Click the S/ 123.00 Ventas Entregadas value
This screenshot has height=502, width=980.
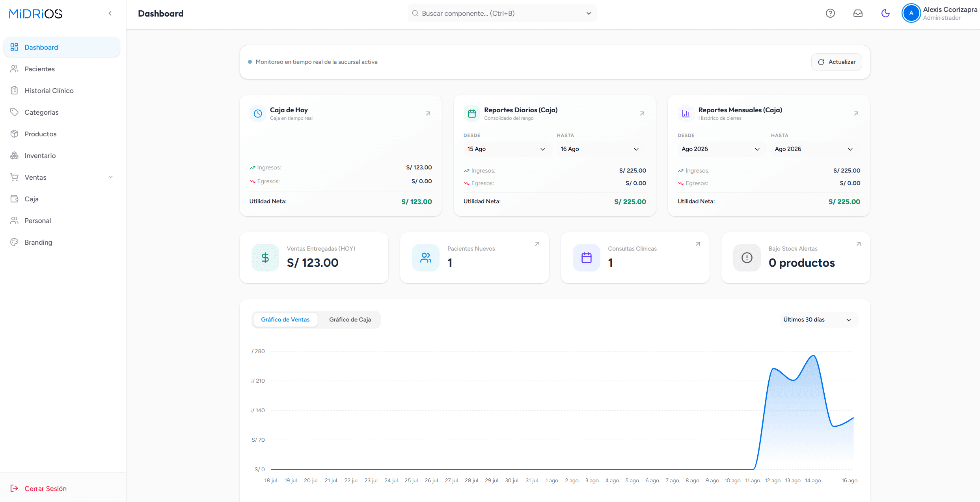point(313,263)
